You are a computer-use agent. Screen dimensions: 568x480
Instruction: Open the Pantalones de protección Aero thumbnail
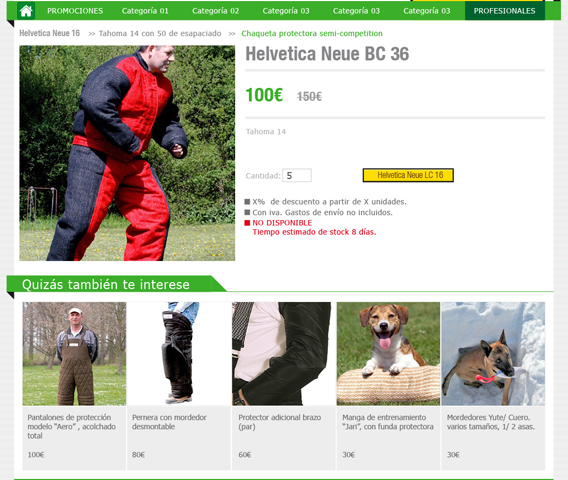tap(74, 354)
